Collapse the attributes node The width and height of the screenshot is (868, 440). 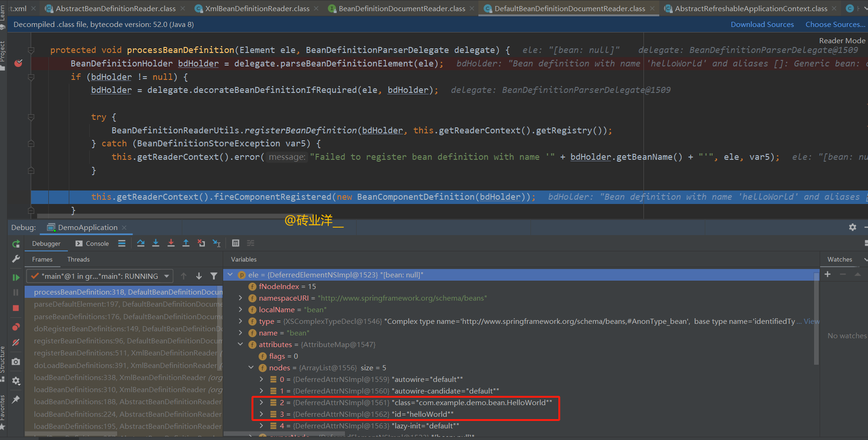[240, 344]
